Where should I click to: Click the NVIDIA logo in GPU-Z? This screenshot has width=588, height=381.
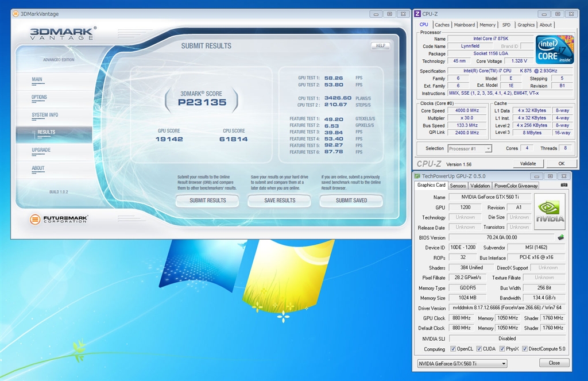tap(550, 212)
